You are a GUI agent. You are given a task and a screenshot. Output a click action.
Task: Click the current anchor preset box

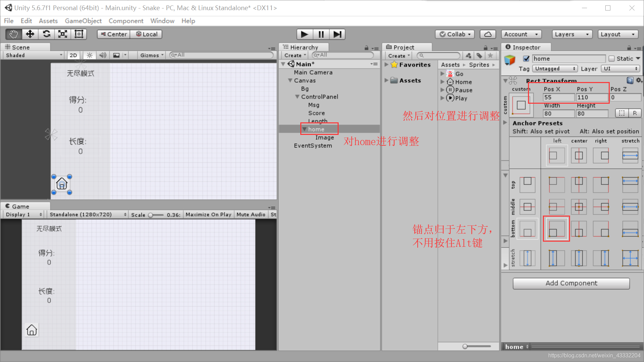(522, 105)
